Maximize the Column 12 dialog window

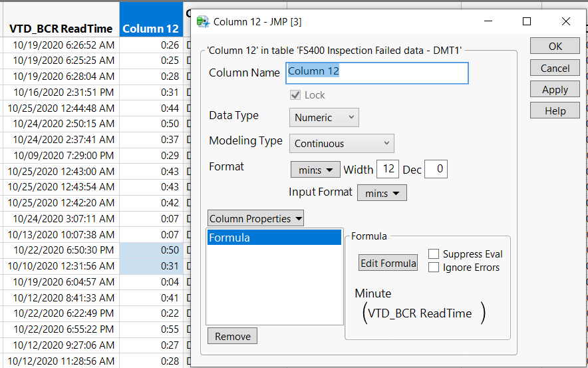527,21
